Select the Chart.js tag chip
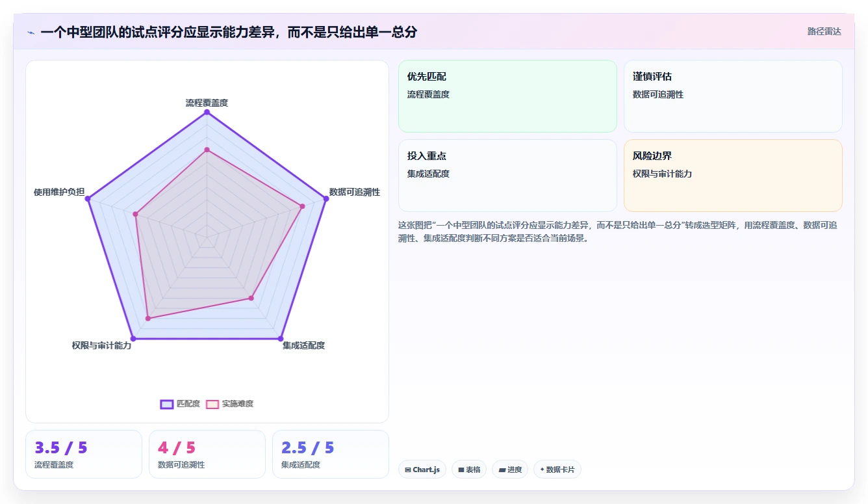Viewport: 868px width, 504px height. (422, 470)
